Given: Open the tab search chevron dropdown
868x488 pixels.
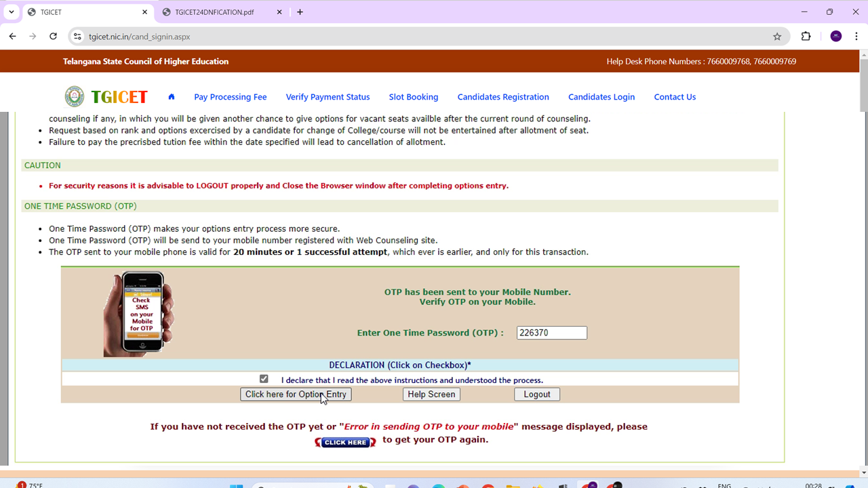Looking at the screenshot, I should pos(11,12).
